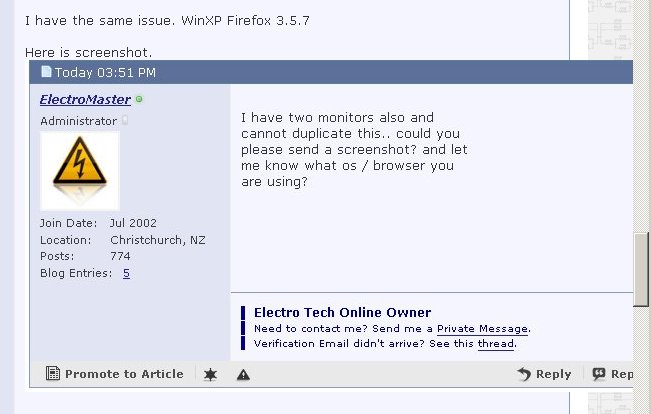Click the Electro Tech Online Owner signature title
The width and height of the screenshot is (651, 414).
click(x=343, y=312)
